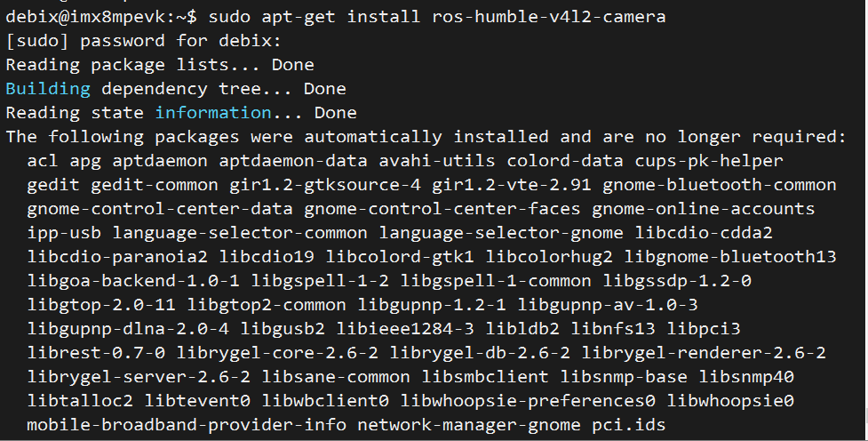Click pci.ids at the output end
The width and height of the screenshot is (868, 441).
628,425
